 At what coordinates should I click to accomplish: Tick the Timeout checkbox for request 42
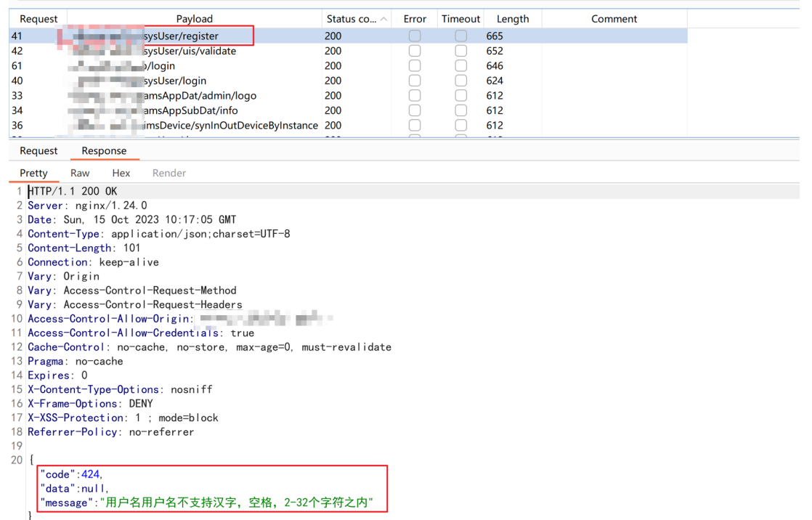tap(460, 51)
